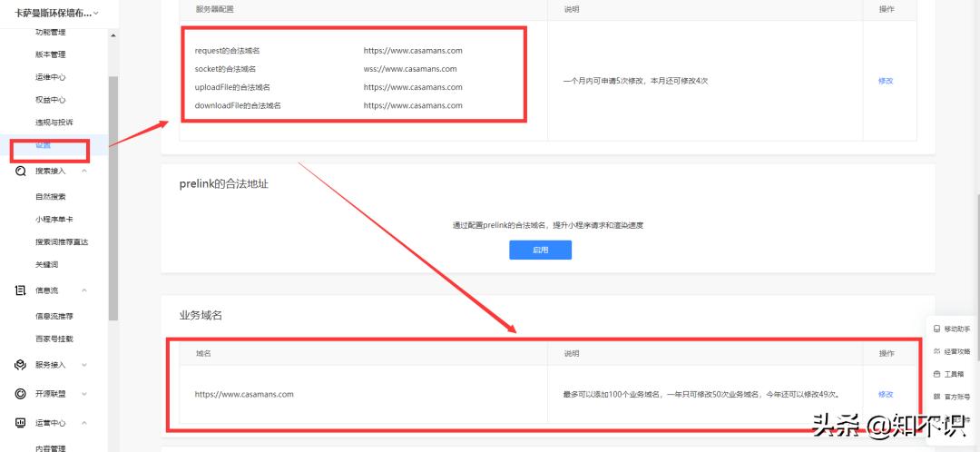This screenshot has width=980, height=452.
Task: Click the 开源联盟 circle icon in sidebar
Action: [21, 394]
